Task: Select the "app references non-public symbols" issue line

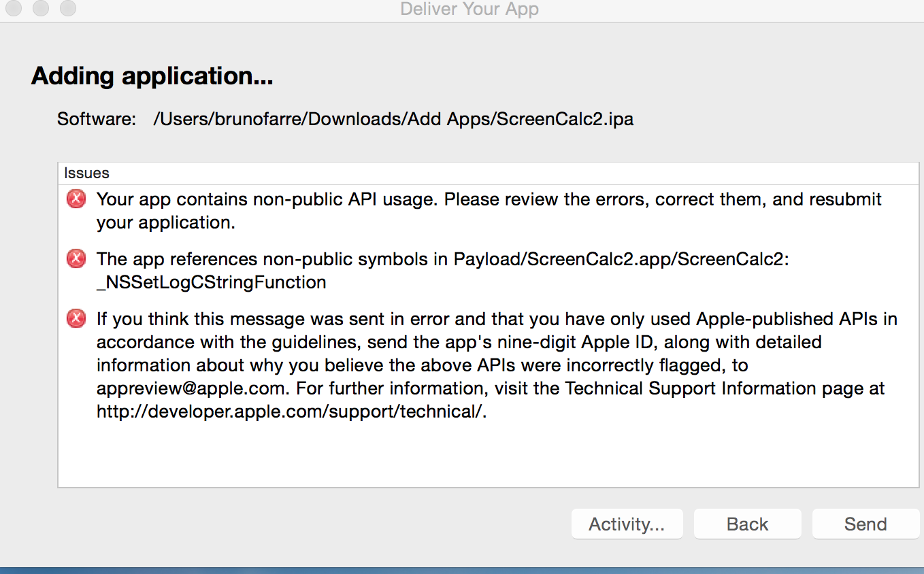Action: (x=442, y=259)
